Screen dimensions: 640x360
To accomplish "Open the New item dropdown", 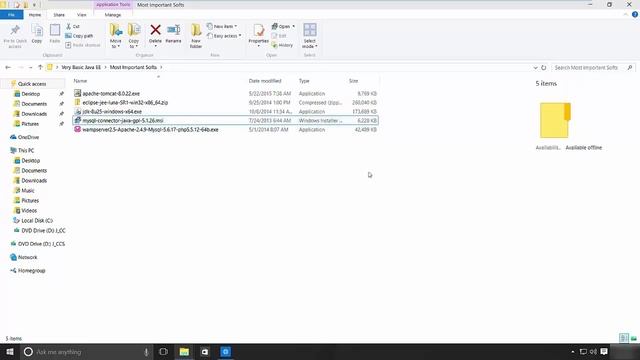I will [222, 26].
